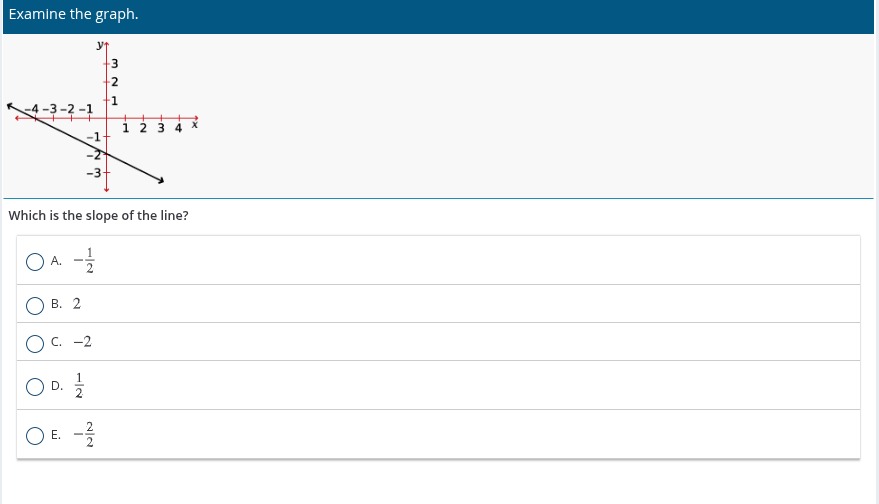Click the question 'Which is the slope of the line?'
Image resolution: width=879 pixels, height=504 pixels.
pyautogui.click(x=99, y=215)
